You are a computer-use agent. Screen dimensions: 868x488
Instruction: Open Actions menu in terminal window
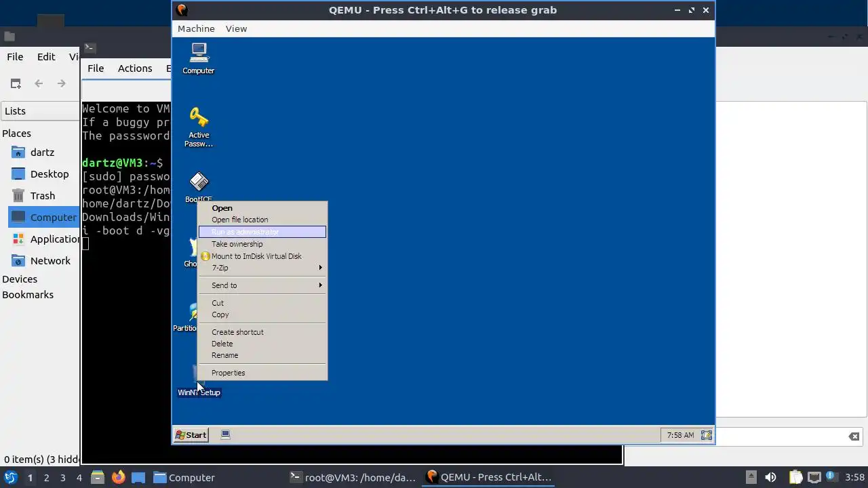135,68
